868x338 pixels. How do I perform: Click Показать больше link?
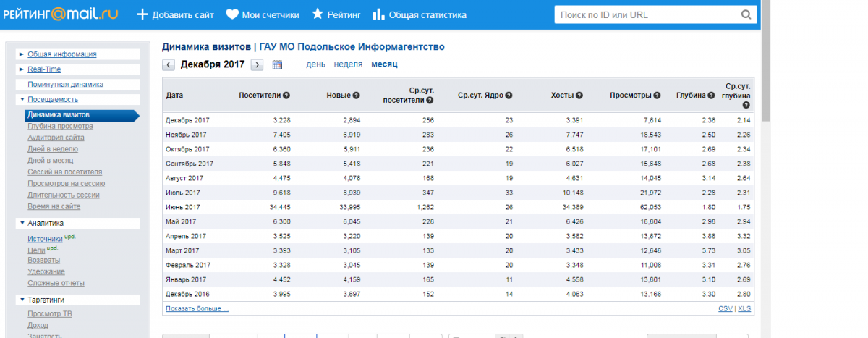[197, 308]
